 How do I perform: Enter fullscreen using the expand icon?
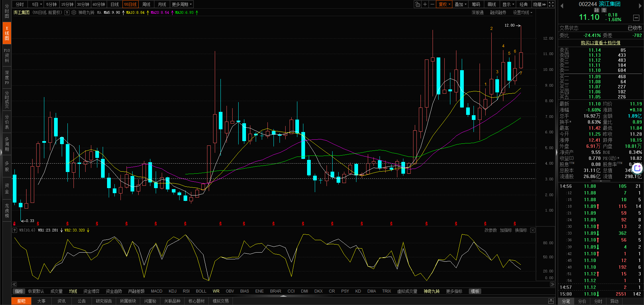point(551,4)
